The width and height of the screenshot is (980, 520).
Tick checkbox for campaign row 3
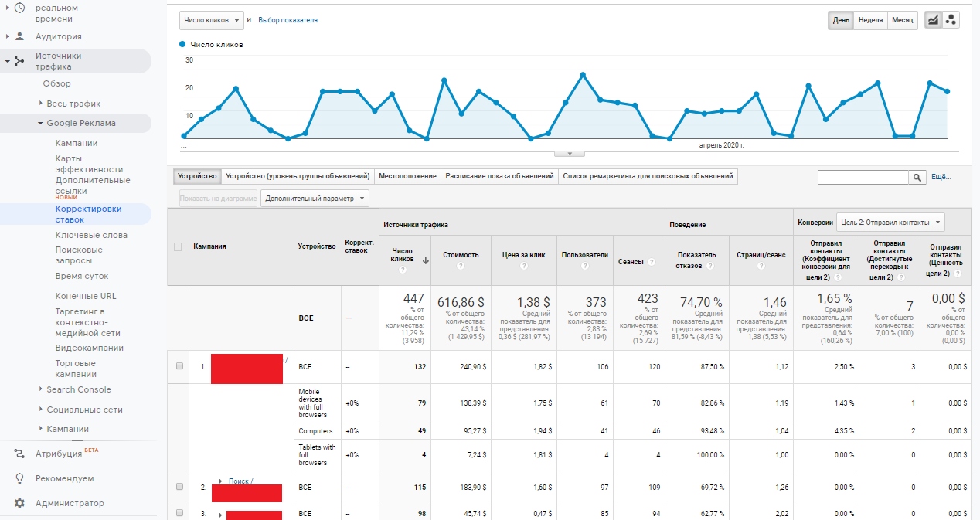click(x=179, y=512)
